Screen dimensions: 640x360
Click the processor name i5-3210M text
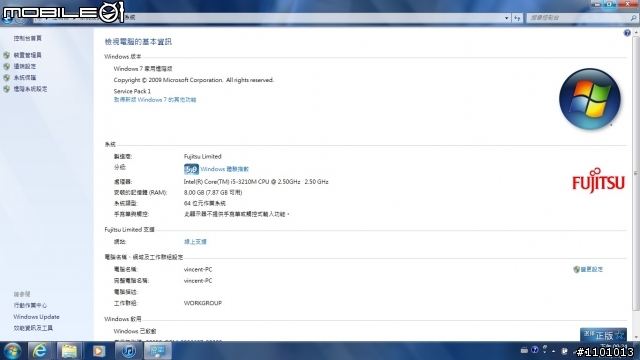[256, 182]
